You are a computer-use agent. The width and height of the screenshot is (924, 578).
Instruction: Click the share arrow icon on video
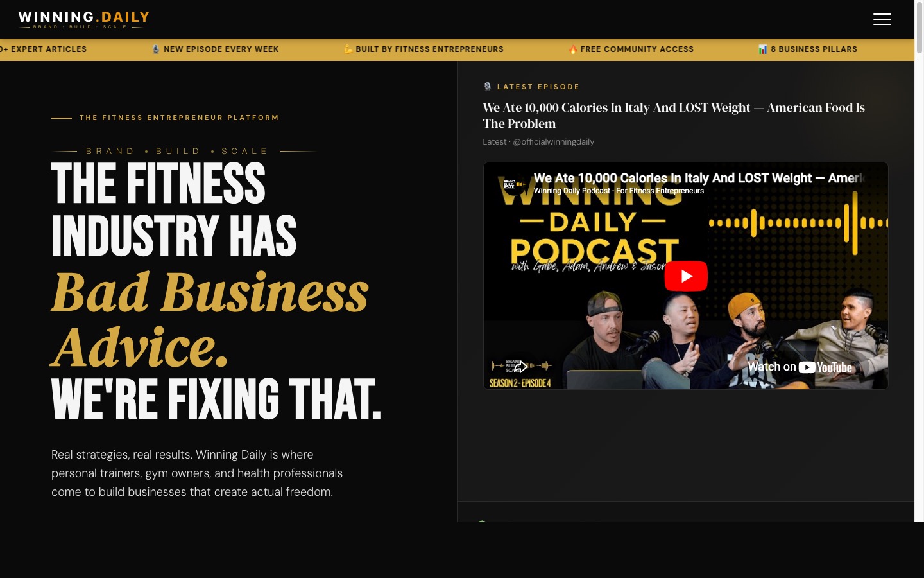pos(520,367)
